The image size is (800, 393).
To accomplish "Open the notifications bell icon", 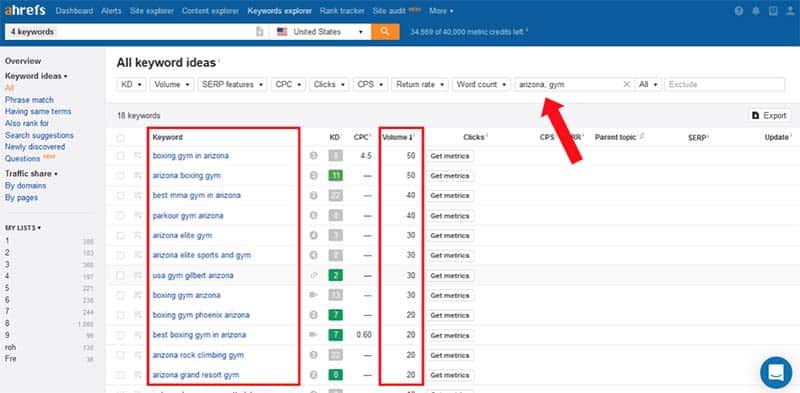I will click(756, 11).
